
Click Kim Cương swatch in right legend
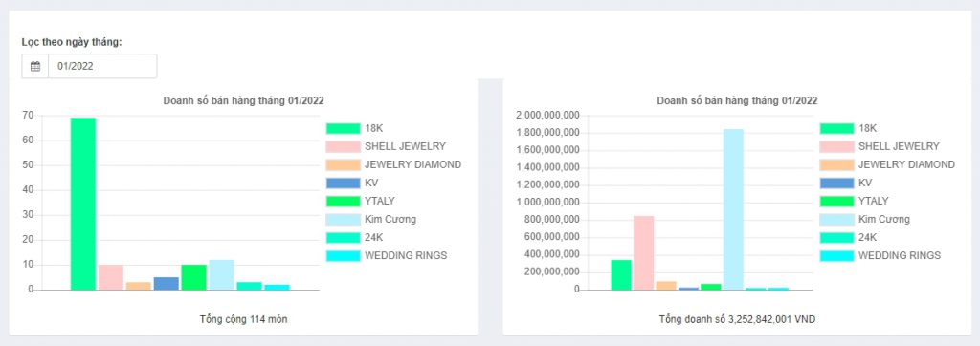click(836, 219)
